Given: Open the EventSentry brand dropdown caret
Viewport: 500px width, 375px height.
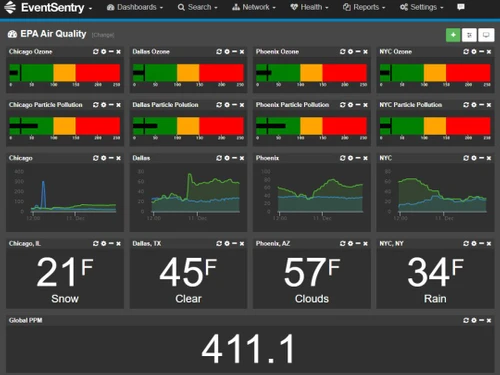Looking at the screenshot, I should pos(90,8).
